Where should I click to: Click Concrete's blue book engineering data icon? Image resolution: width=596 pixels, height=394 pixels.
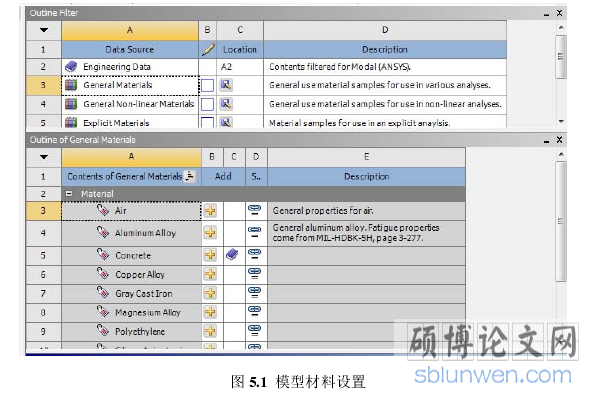pos(232,254)
